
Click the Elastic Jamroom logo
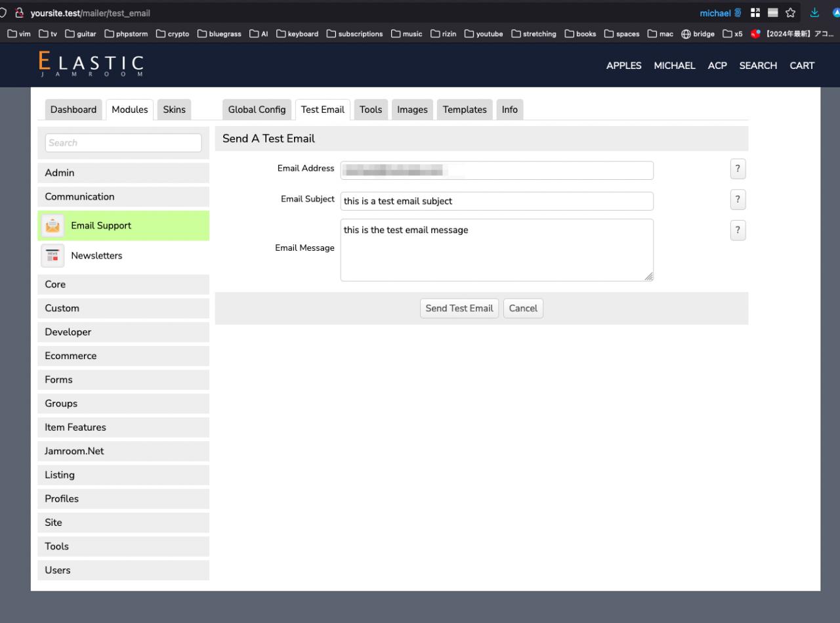tap(91, 65)
